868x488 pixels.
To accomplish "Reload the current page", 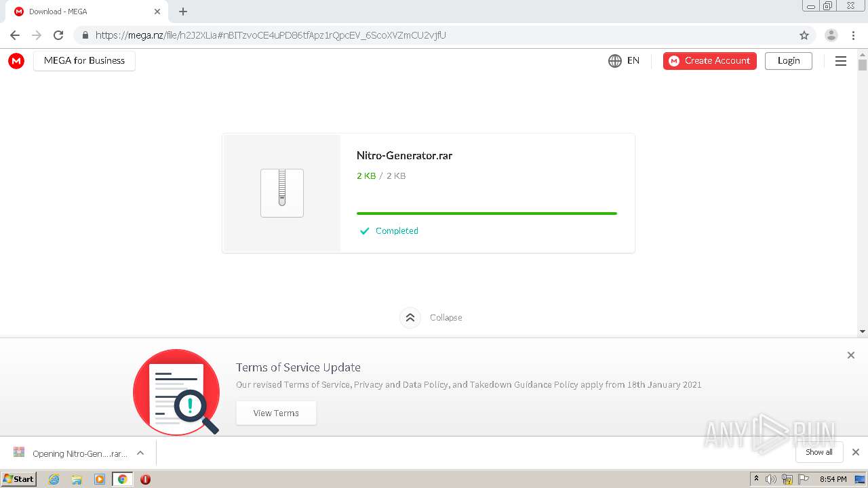I will pyautogui.click(x=58, y=35).
